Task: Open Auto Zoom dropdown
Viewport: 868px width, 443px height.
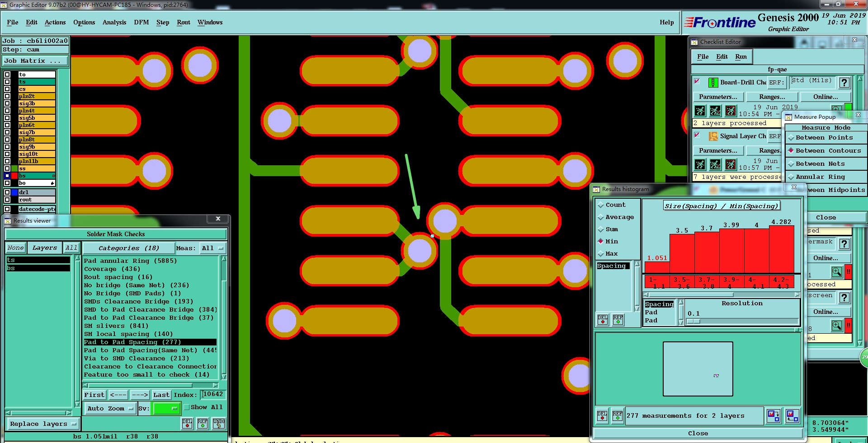Action: click(110, 408)
